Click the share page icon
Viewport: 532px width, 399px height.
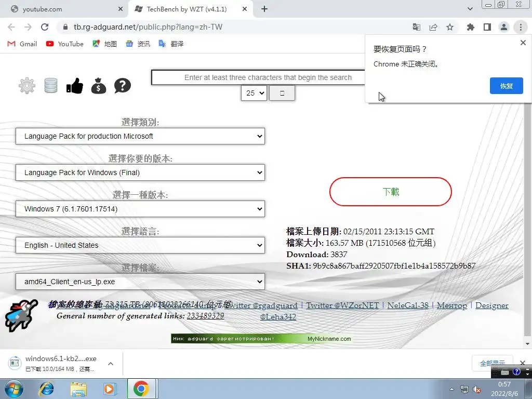[433, 27]
